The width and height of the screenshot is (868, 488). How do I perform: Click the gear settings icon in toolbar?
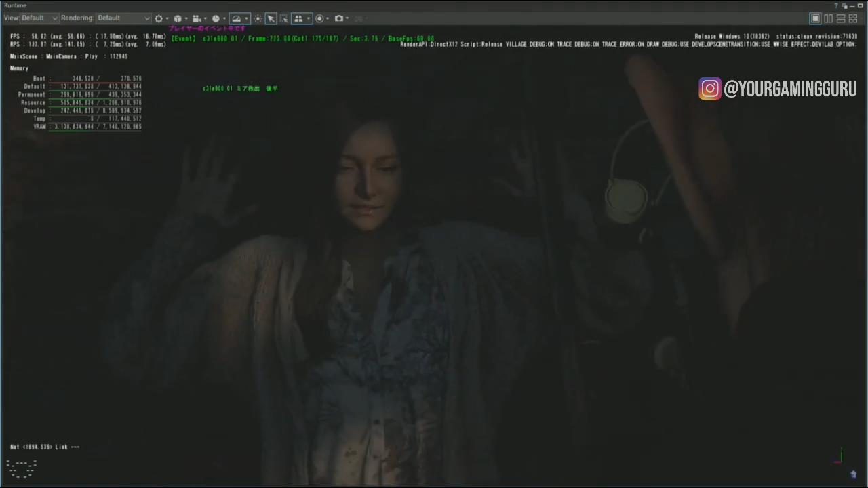tap(159, 18)
